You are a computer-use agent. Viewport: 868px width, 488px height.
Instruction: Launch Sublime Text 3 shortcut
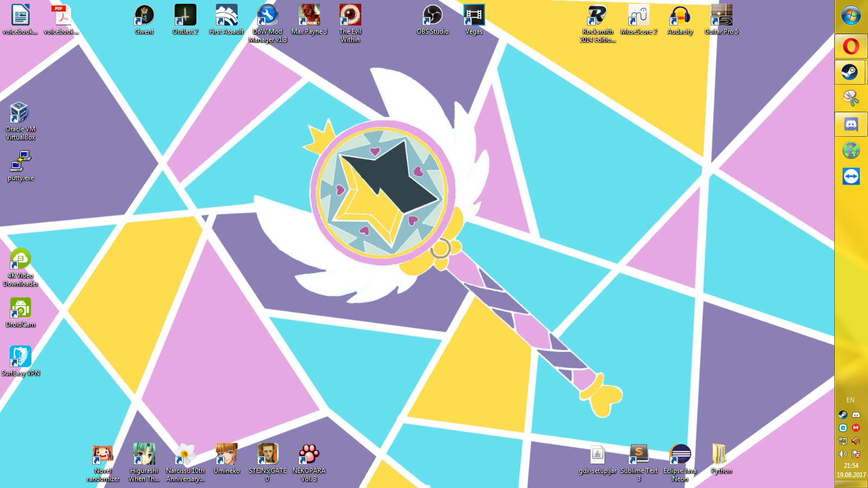point(639,463)
